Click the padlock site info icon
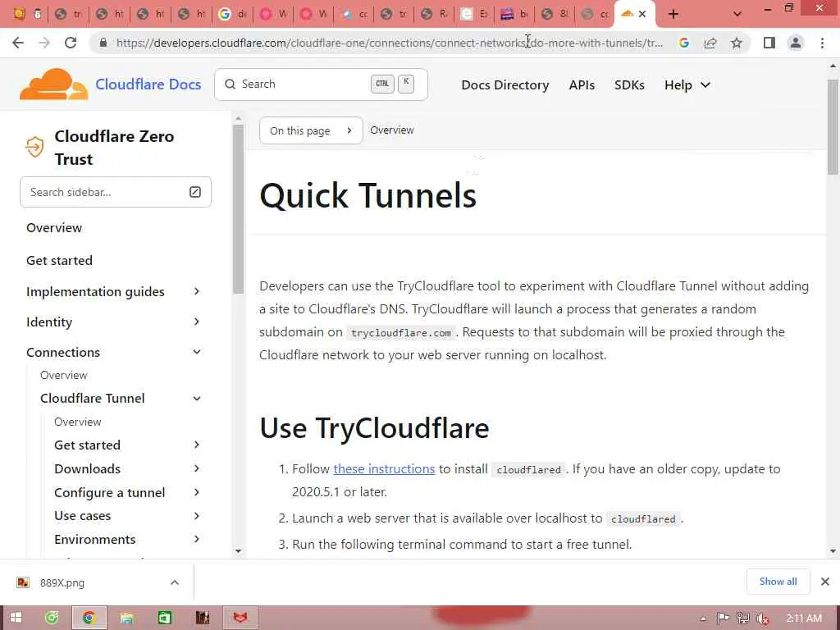This screenshot has height=630, width=840. coord(103,43)
